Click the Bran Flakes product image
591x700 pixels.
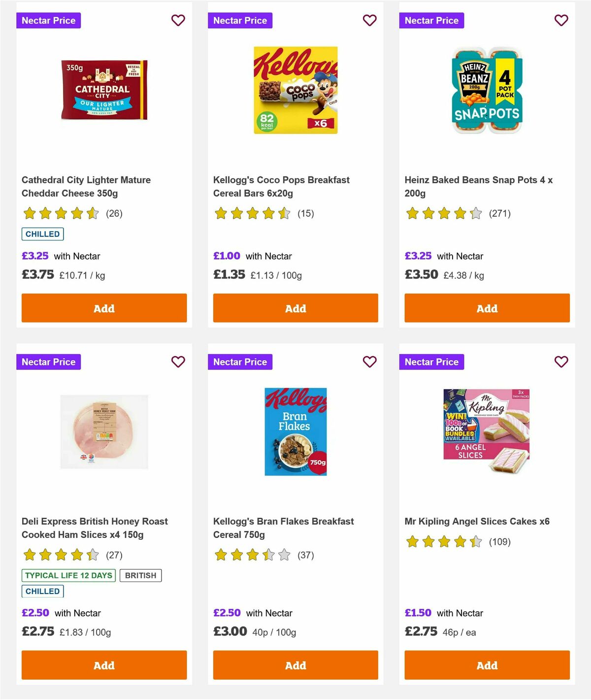pos(295,432)
